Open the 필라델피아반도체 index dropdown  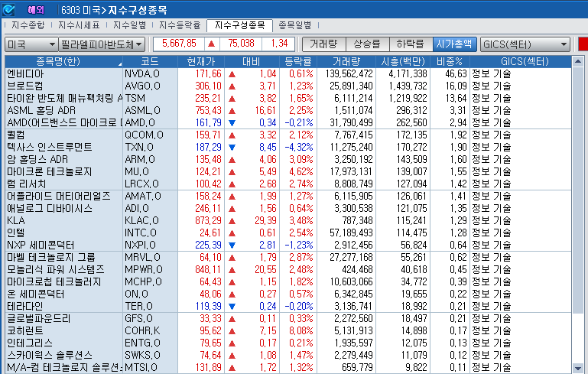click(x=102, y=44)
